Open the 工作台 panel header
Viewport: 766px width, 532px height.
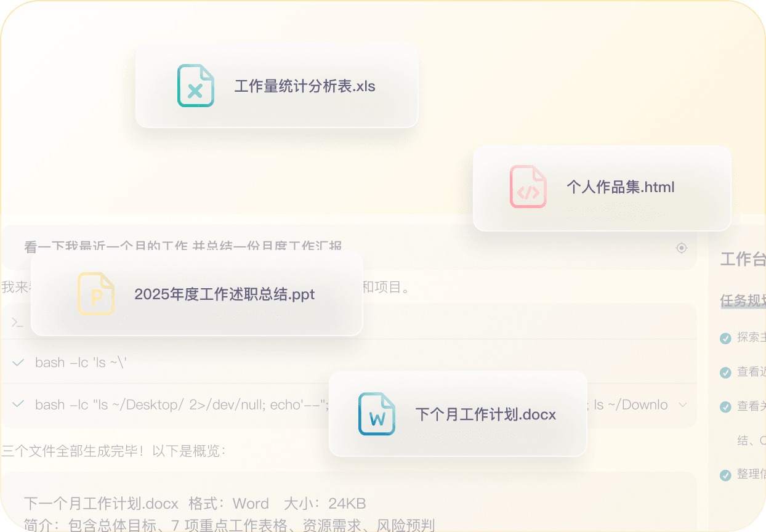[742, 259]
